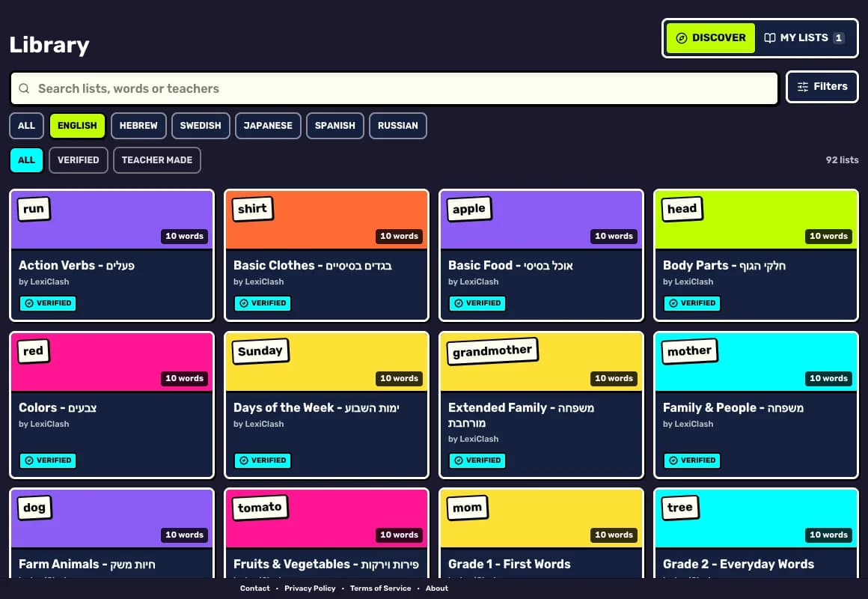Click the 'dog' word tag
The height and width of the screenshot is (599, 868).
point(34,508)
